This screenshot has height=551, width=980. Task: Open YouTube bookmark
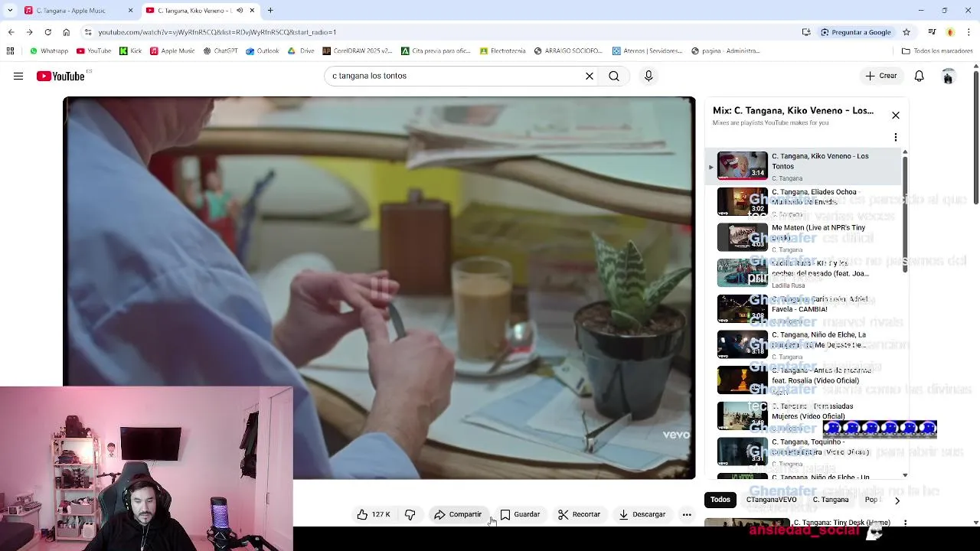tap(93, 51)
